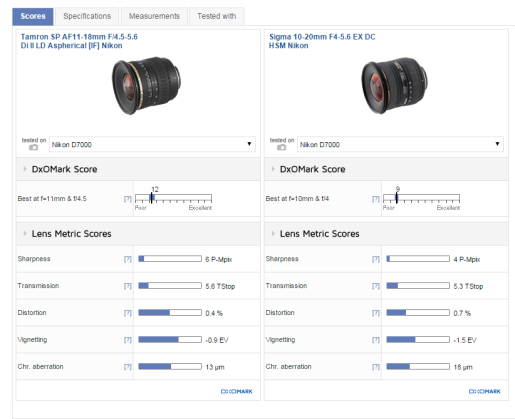This screenshot has height=419, width=515.
Task: Open Sigma's Nikon D7000 camera dropdown
Action: 400,144
